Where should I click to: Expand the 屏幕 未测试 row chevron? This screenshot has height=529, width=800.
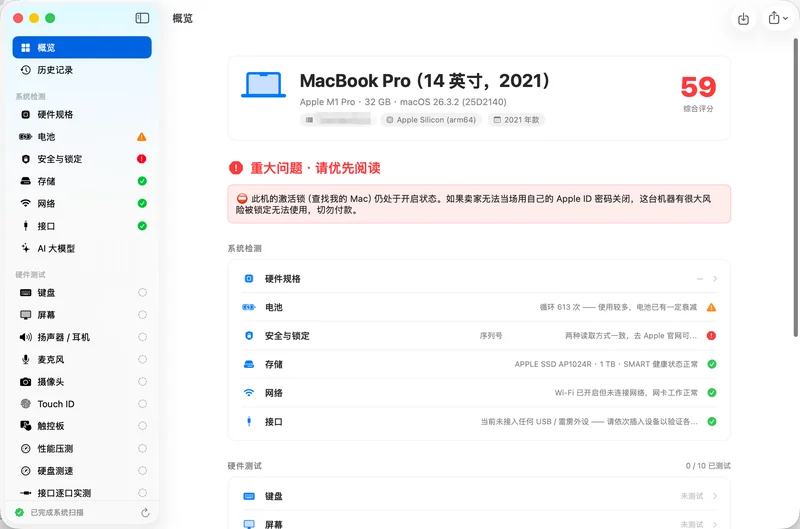coord(715,524)
